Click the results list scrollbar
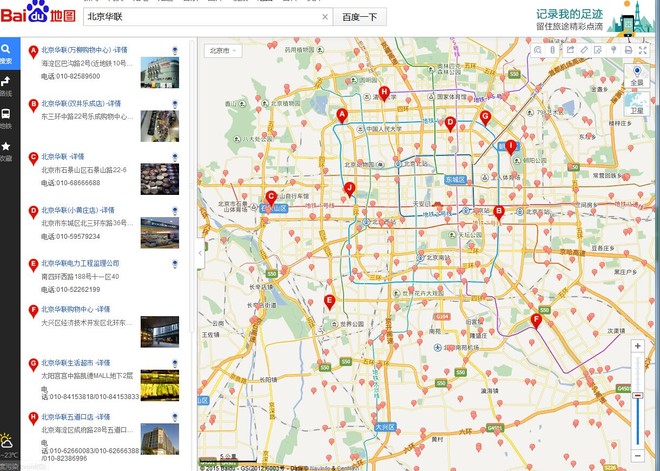660x471 pixels. coord(192,185)
